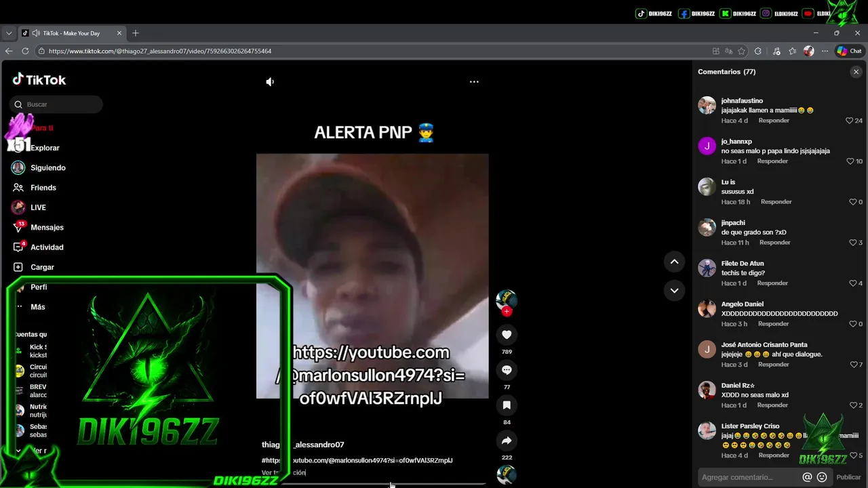868x488 pixels.
Task: Click the address bar URL
Action: (160, 51)
